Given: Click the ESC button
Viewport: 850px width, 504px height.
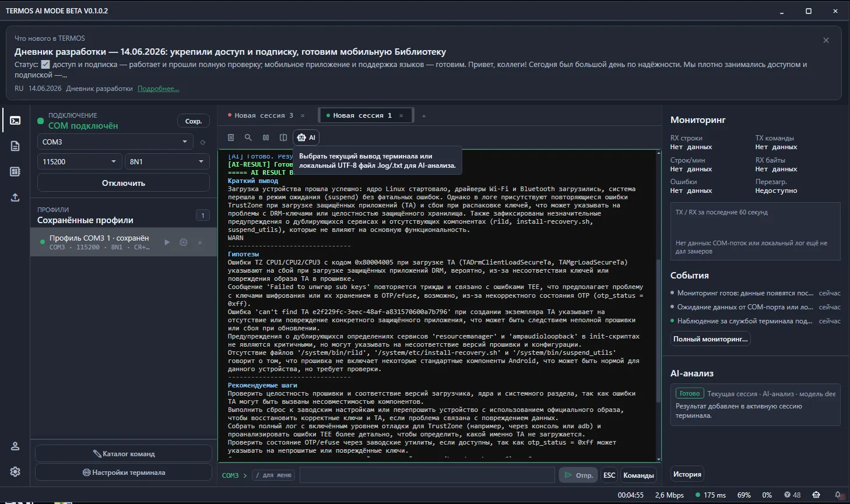Looking at the screenshot, I should point(609,475).
